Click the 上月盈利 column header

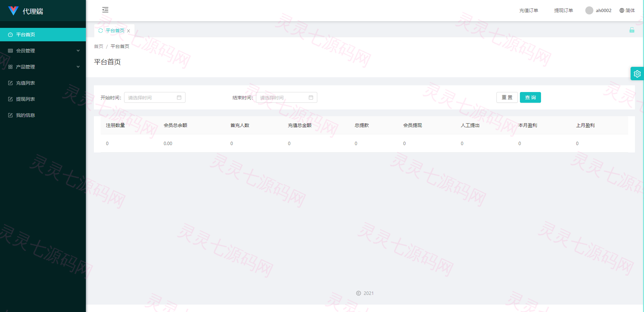point(585,125)
